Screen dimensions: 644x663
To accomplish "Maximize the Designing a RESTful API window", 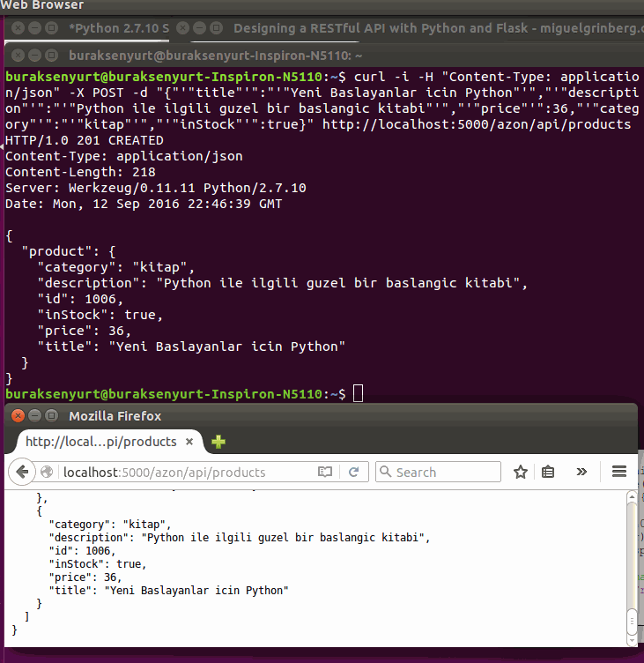I will 217,28.
